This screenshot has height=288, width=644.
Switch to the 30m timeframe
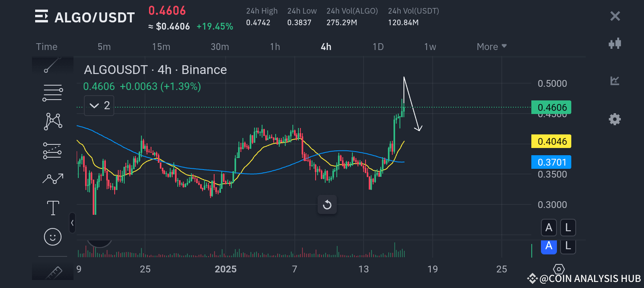point(220,47)
